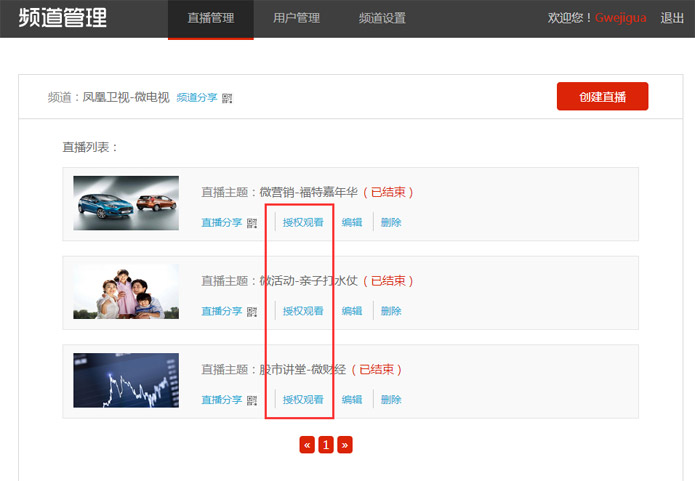Open the 直播管理 tab
Image resolution: width=695 pixels, height=481 pixels.
coord(211,19)
